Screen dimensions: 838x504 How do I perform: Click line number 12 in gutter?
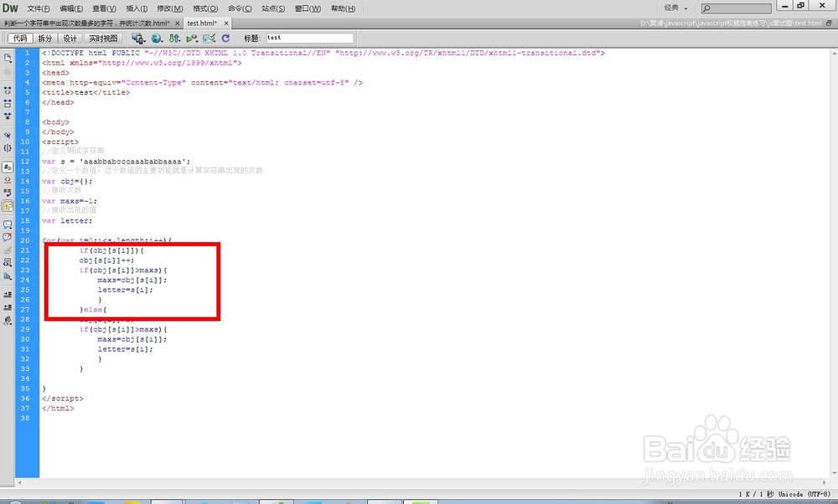tap(25, 162)
